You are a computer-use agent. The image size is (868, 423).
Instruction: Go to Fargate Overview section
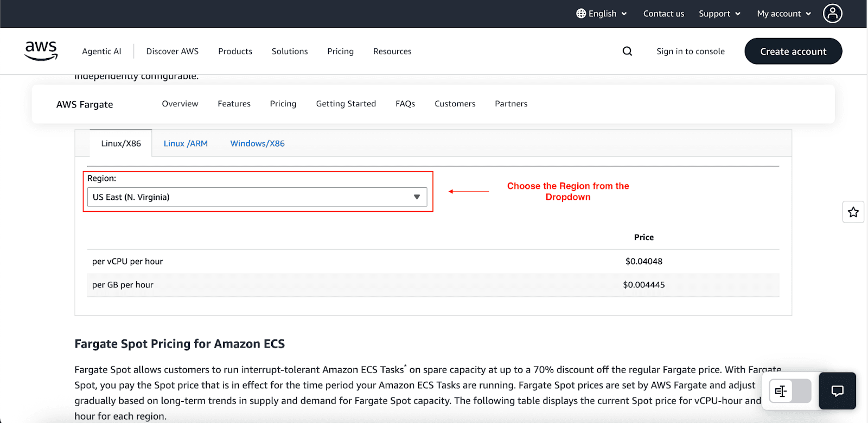click(x=180, y=104)
